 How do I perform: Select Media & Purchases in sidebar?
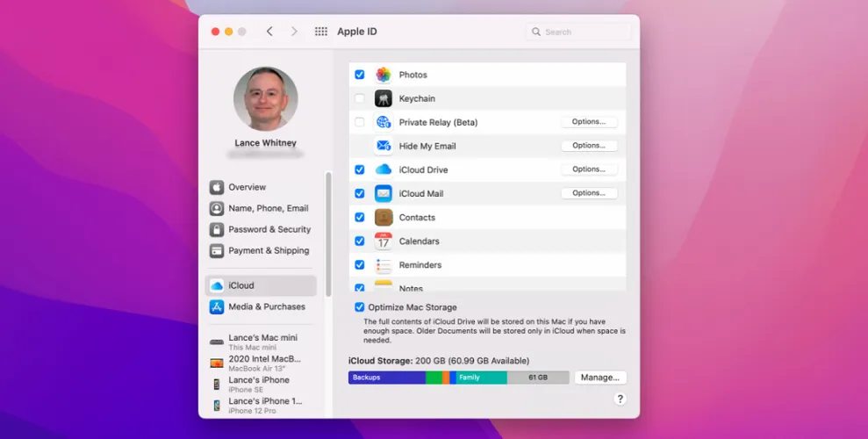tap(266, 306)
